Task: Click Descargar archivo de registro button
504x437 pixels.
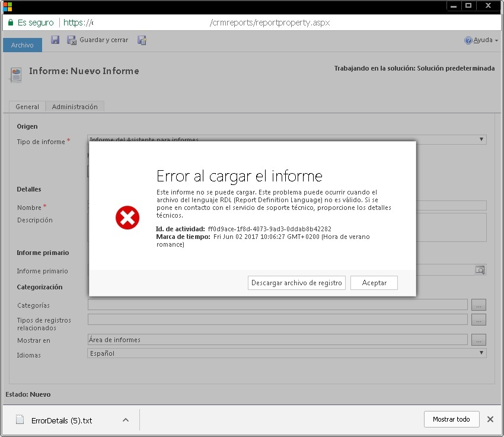Action: point(296,283)
